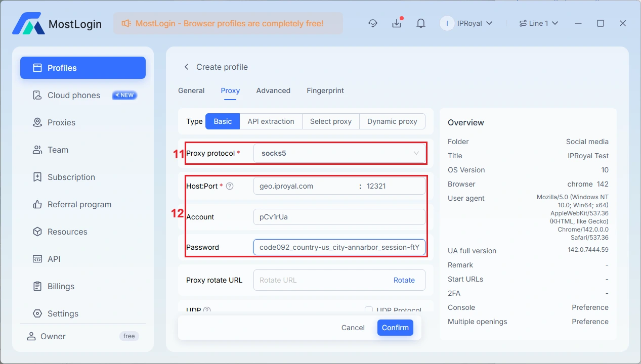Click the Password input field
Image resolution: width=641 pixels, height=364 pixels.
pos(339,247)
